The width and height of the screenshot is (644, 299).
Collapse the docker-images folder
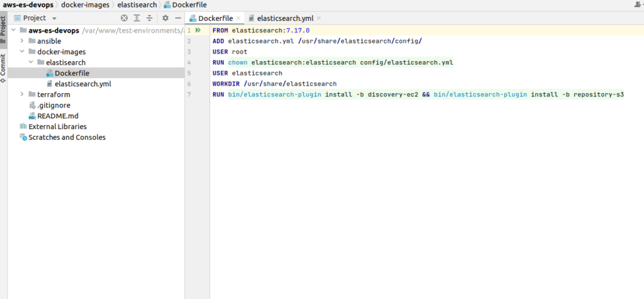click(x=22, y=52)
